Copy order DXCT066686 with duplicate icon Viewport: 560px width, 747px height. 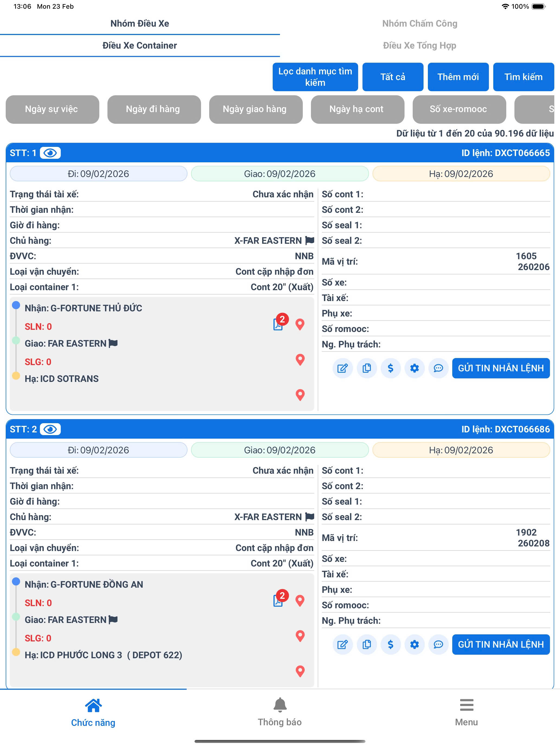pyautogui.click(x=367, y=644)
